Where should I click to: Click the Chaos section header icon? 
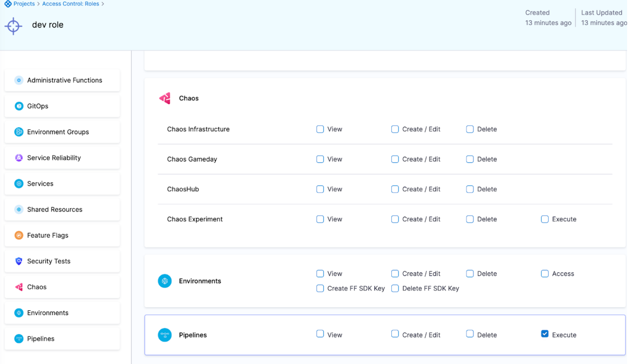165,98
